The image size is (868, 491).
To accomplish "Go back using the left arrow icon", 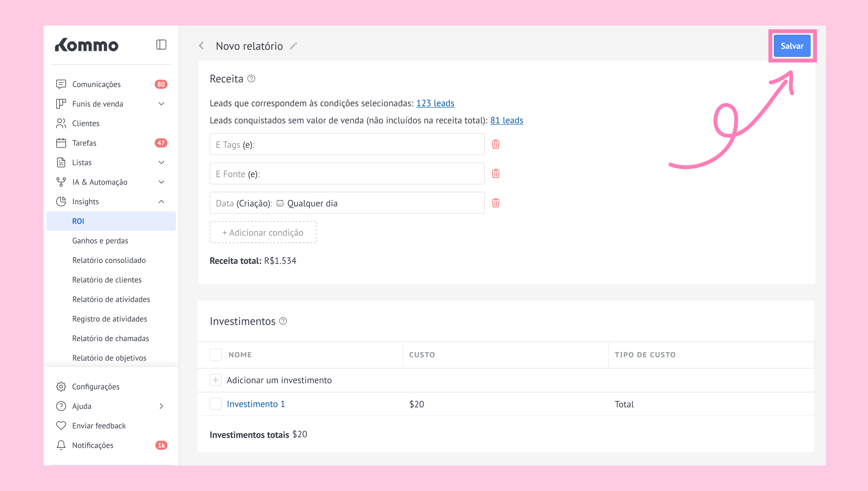I will (201, 46).
